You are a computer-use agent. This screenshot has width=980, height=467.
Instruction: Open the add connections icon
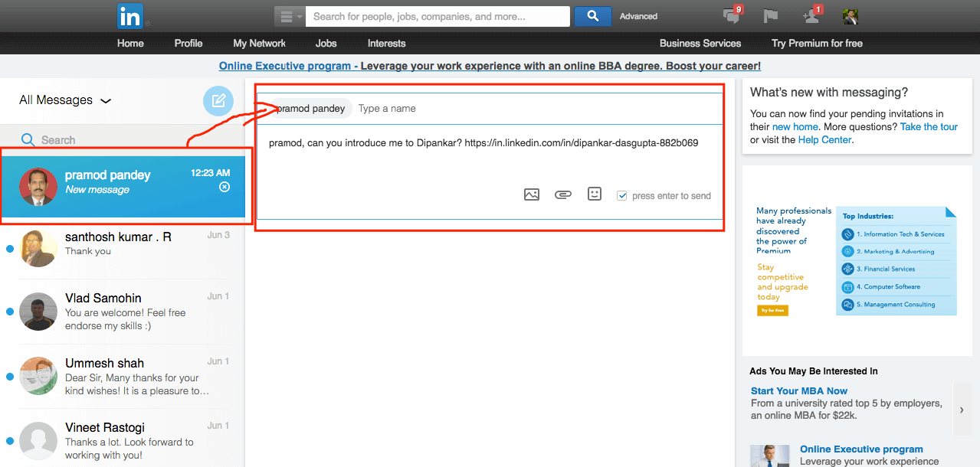811,15
